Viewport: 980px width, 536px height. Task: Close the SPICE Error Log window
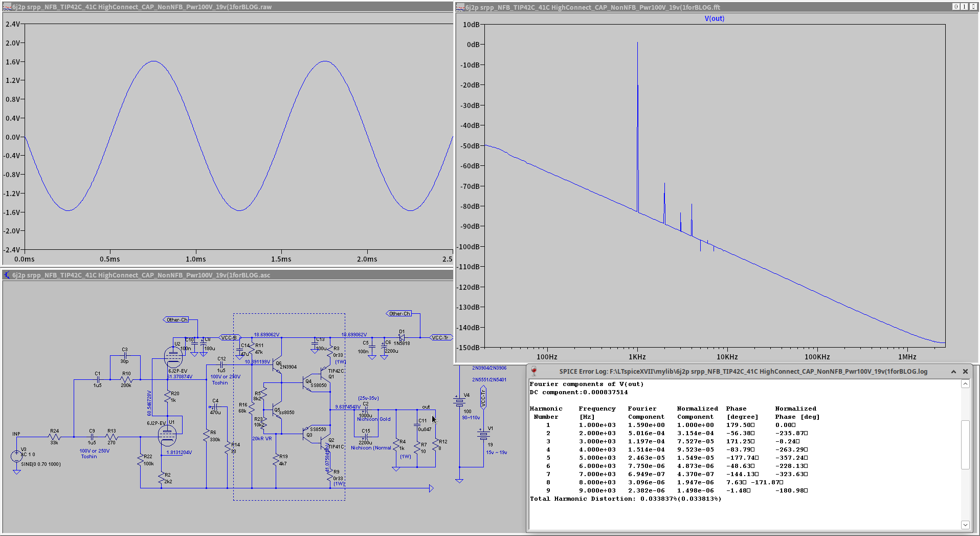(965, 372)
